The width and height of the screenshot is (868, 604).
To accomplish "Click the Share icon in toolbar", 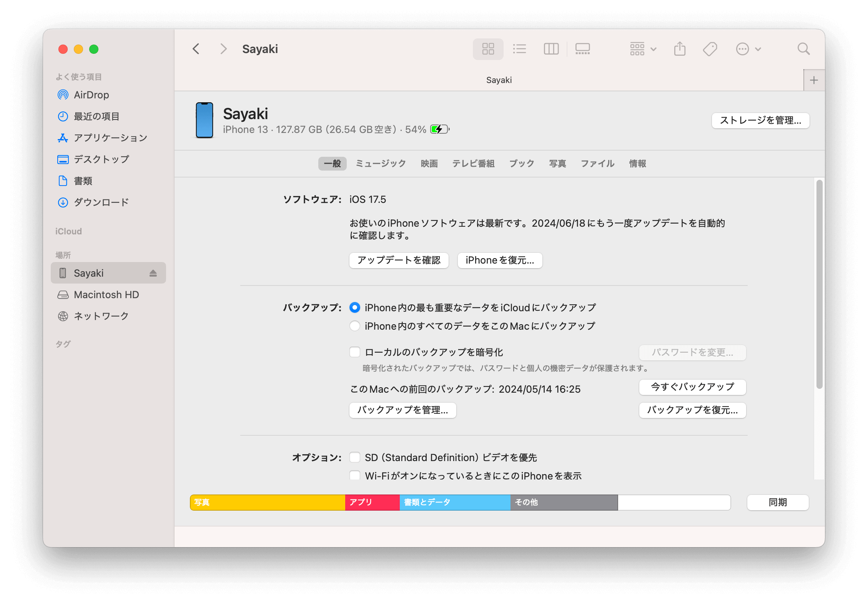I will click(680, 49).
